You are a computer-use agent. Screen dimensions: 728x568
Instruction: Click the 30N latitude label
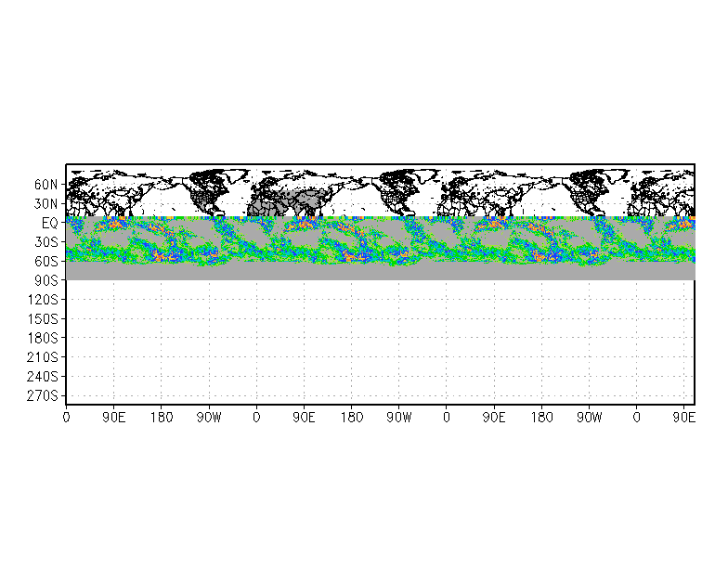click(46, 204)
